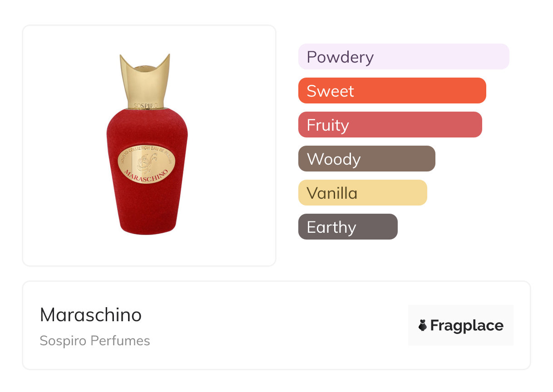Image resolution: width=553 pixels, height=392 pixels.
Task: Select the brown Woody accord bar
Action: click(366, 159)
